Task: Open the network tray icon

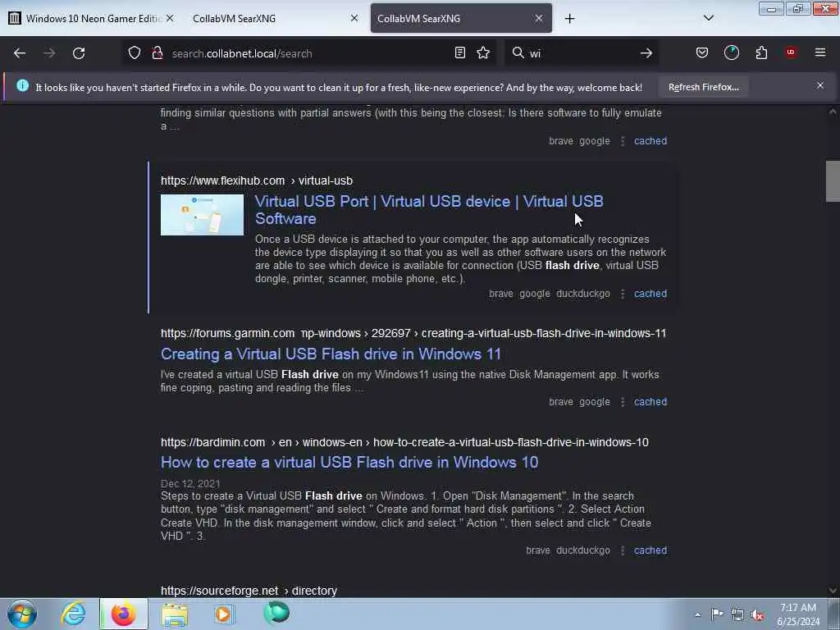Action: pos(737,614)
